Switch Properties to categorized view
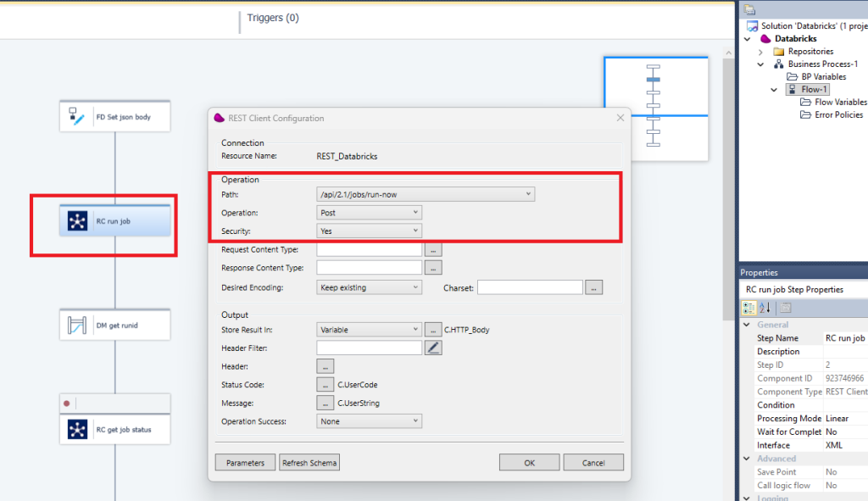Viewport: 868px width, 501px height. click(750, 308)
